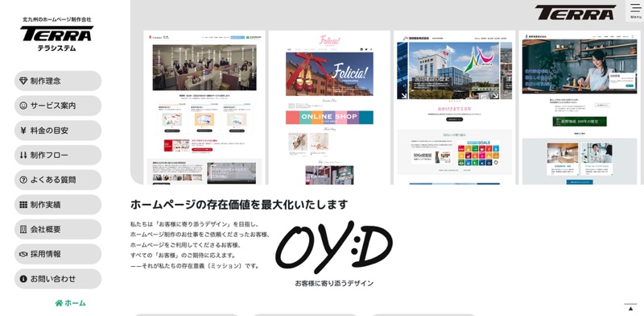Image resolution: width=644 pixels, height=316 pixels.
Task: Open the 採用情報 page
Action: (58, 254)
